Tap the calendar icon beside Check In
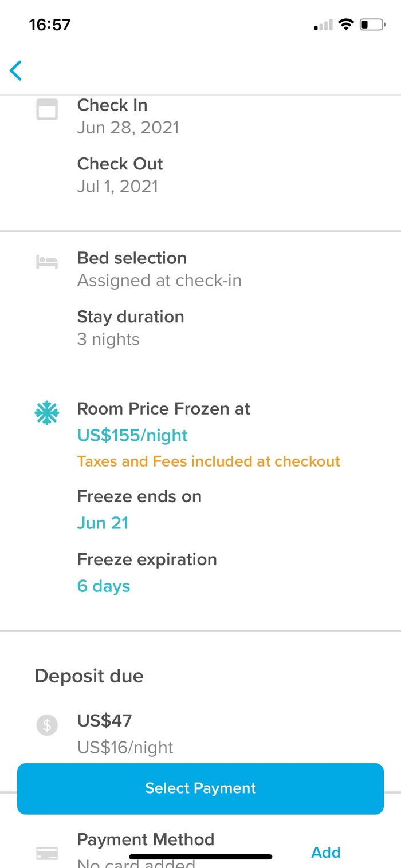401x868 pixels. click(x=47, y=110)
